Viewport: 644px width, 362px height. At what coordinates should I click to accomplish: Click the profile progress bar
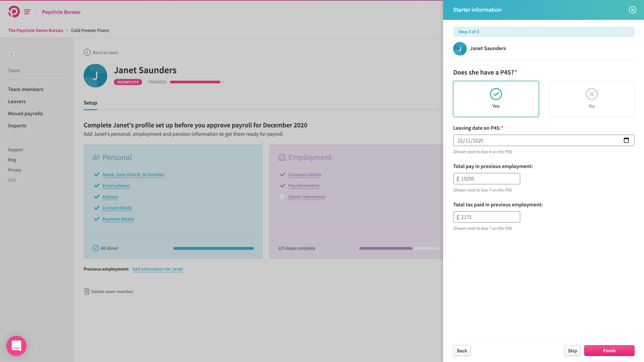pyautogui.click(x=197, y=82)
